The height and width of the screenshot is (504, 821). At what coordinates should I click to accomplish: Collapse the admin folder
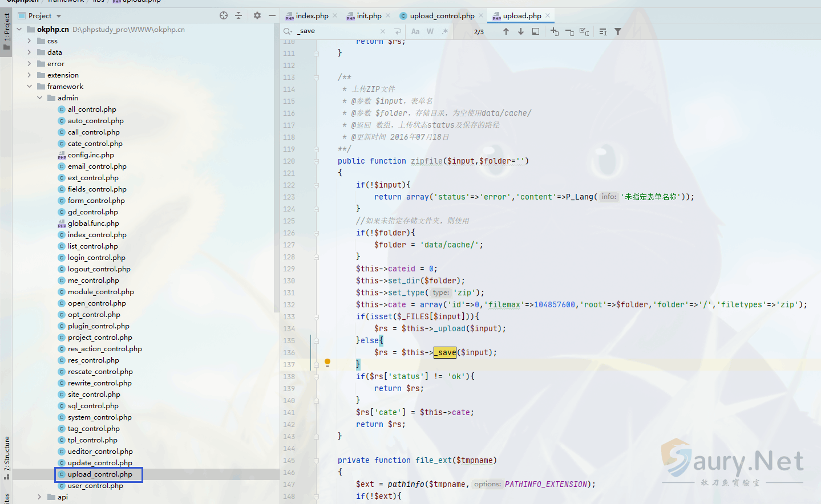40,98
